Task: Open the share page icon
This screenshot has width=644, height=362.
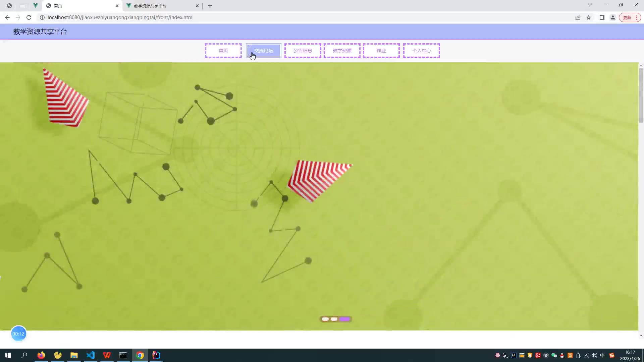Action: click(x=578, y=17)
